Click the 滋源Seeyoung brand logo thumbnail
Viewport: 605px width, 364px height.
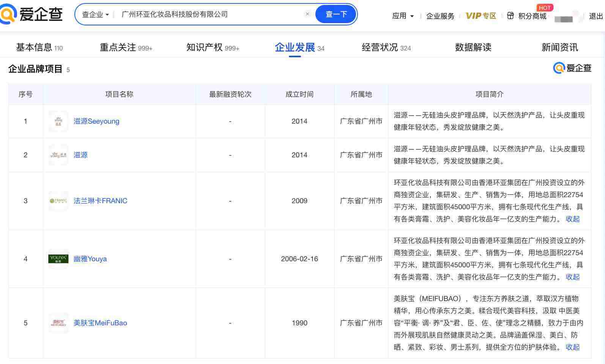pyautogui.click(x=58, y=121)
